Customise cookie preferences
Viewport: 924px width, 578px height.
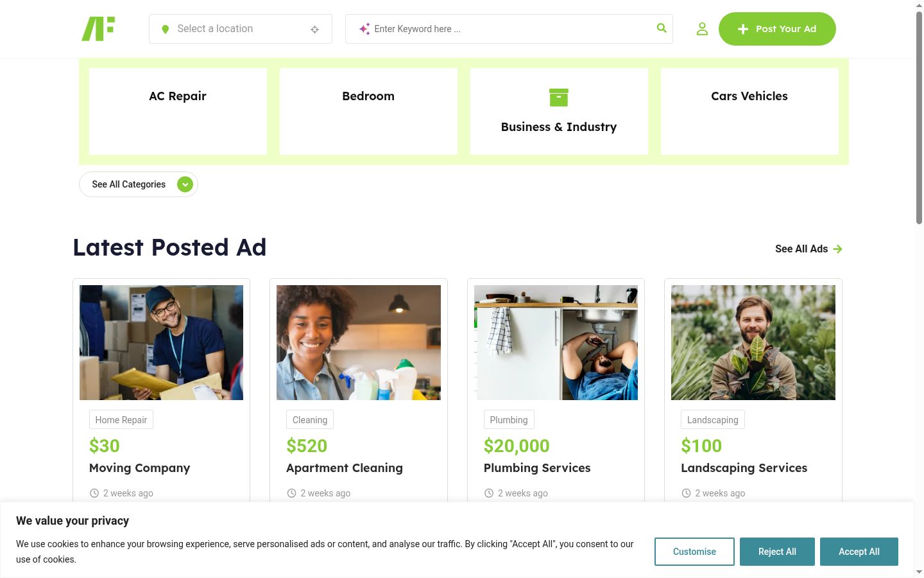pyautogui.click(x=694, y=552)
